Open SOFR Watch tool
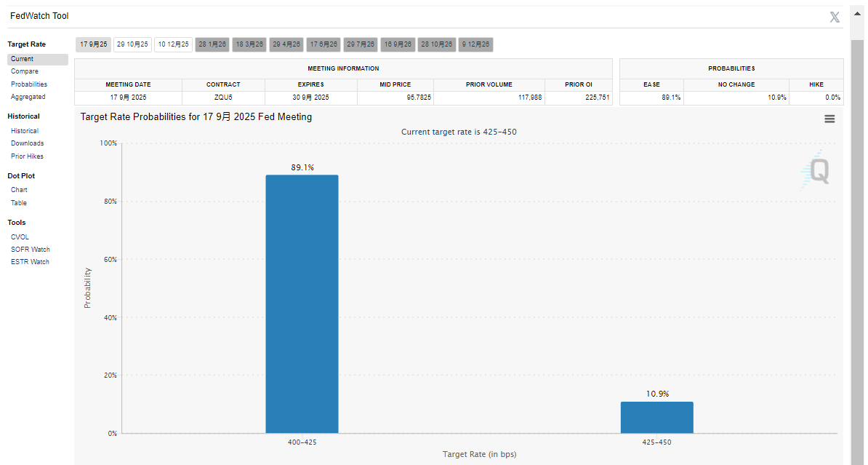The height and width of the screenshot is (465, 868). pos(30,250)
